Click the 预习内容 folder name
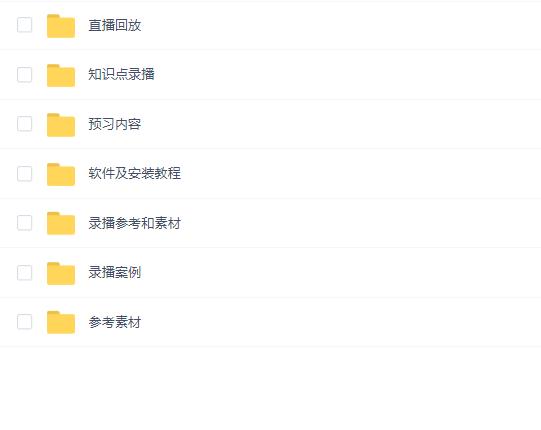The image size is (541, 430). tap(115, 124)
